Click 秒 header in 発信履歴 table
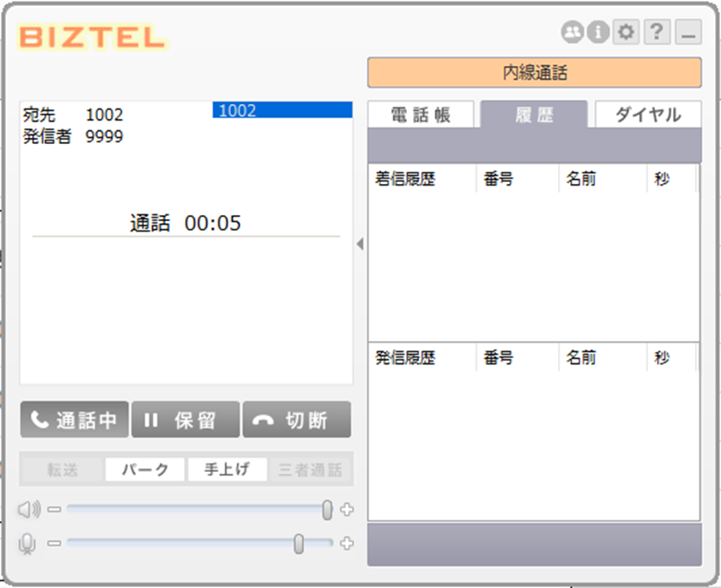Viewport: 721px width, 588px height. (x=672, y=357)
